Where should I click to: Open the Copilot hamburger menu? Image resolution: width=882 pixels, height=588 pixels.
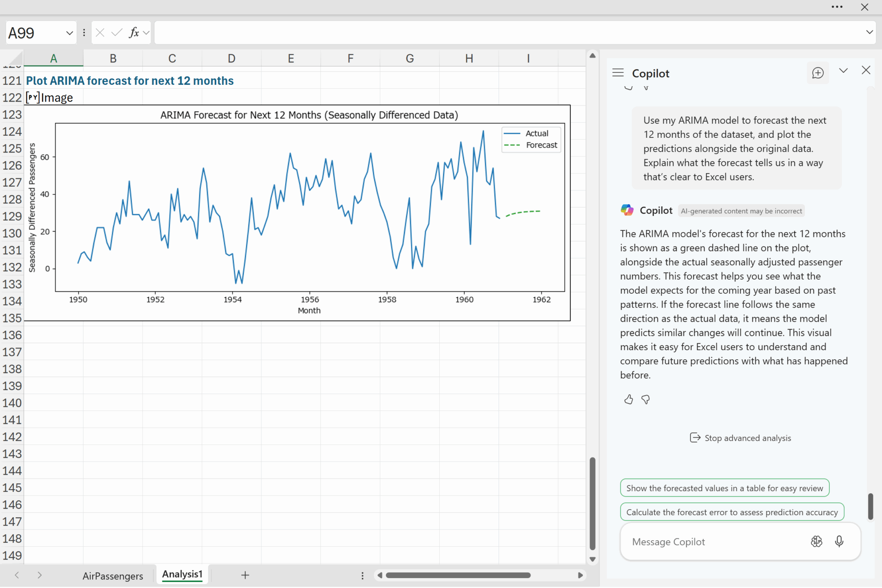(x=618, y=73)
